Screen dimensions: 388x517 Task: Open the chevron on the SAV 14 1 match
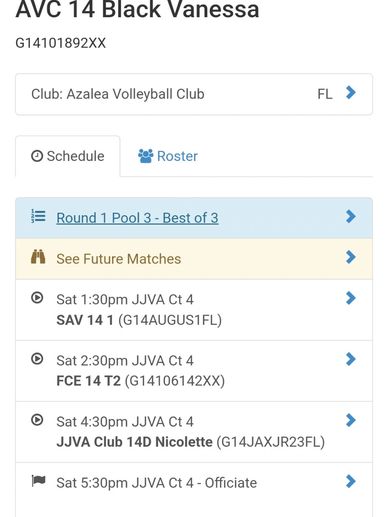[351, 298]
